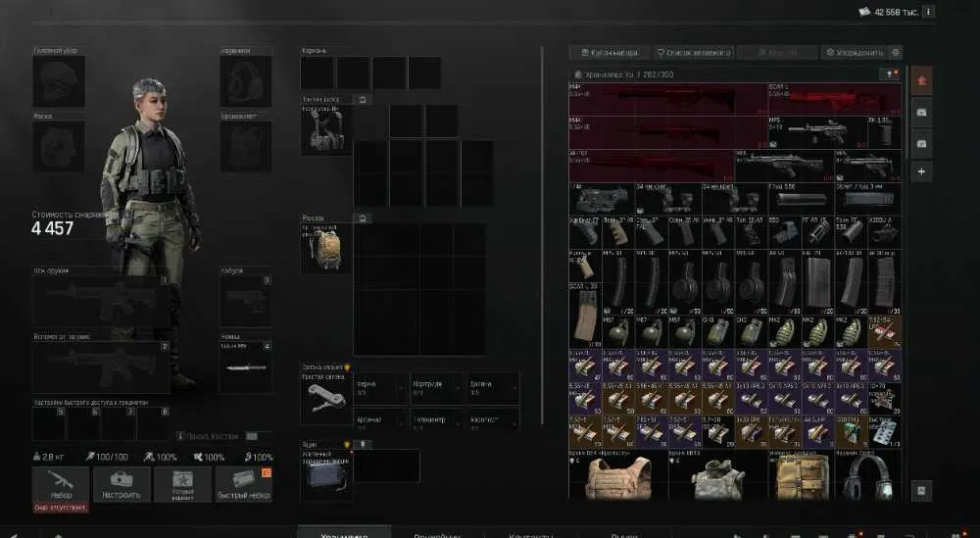Open the red home icon in storage sidebar
This screenshot has width=980, height=538.
(921, 80)
